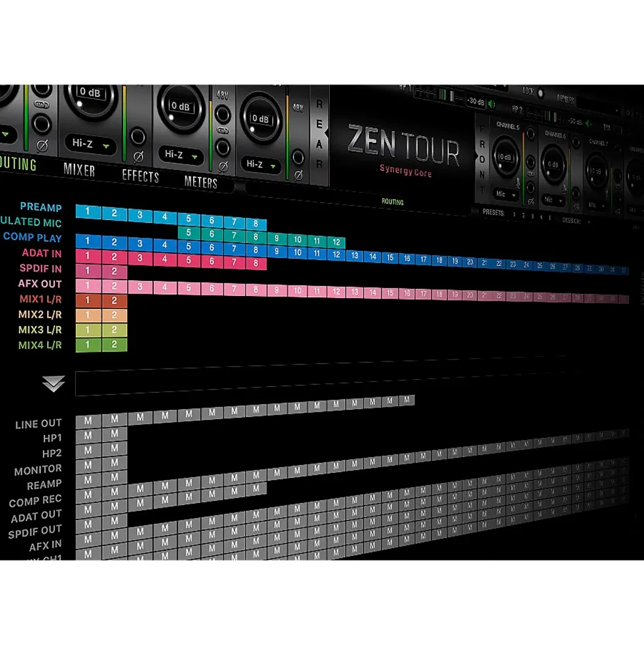Click the COMP REC row label
The height and width of the screenshot is (645, 644).
[x=35, y=501]
